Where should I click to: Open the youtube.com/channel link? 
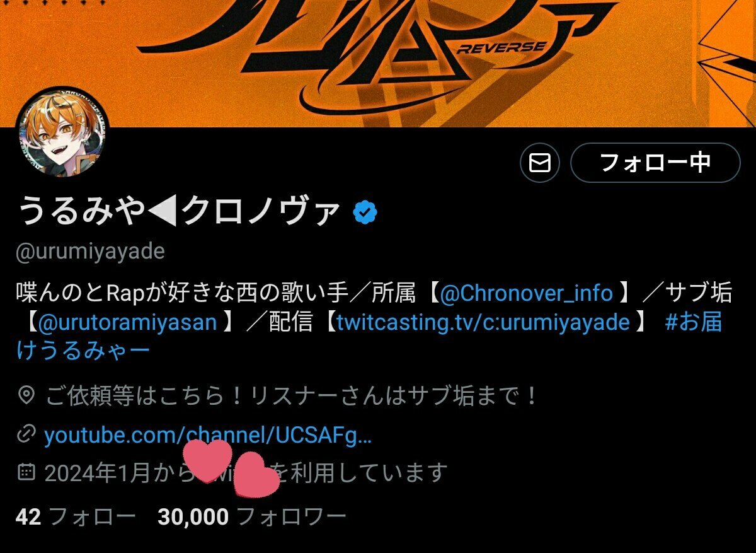pyautogui.click(x=208, y=435)
